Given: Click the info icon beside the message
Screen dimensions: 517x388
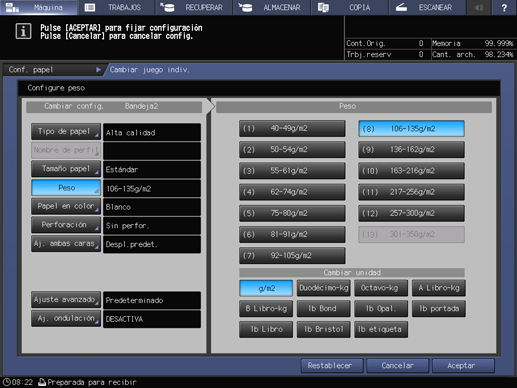Looking at the screenshot, I should (x=23, y=31).
